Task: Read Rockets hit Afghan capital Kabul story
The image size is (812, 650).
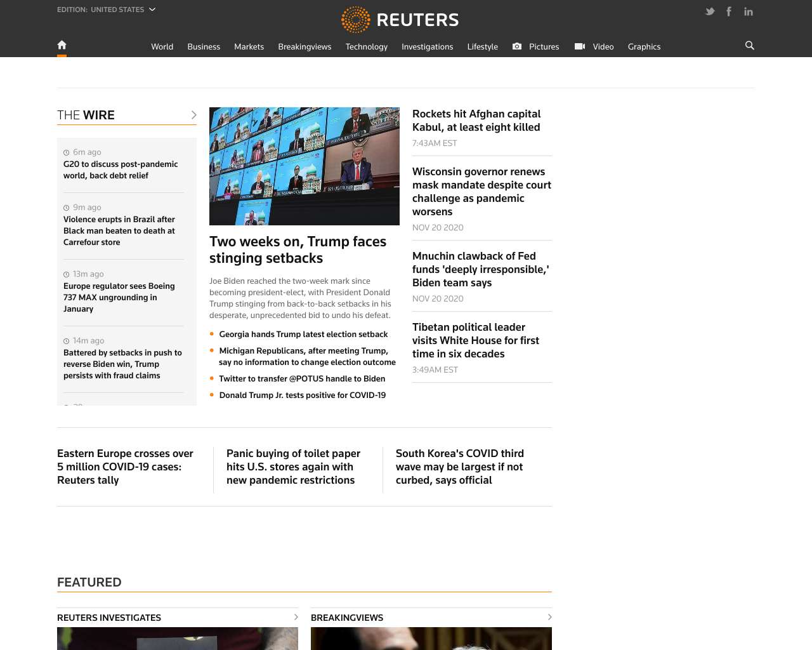Action: tap(476, 121)
